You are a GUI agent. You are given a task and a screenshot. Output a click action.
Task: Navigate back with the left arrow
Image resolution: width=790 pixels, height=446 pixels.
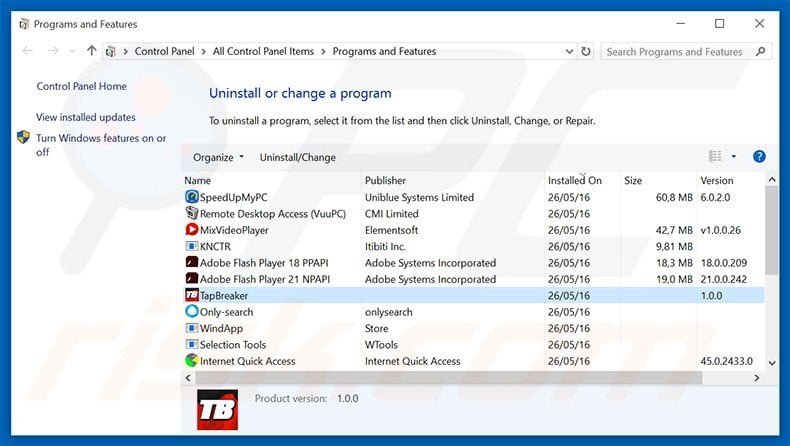(28, 51)
